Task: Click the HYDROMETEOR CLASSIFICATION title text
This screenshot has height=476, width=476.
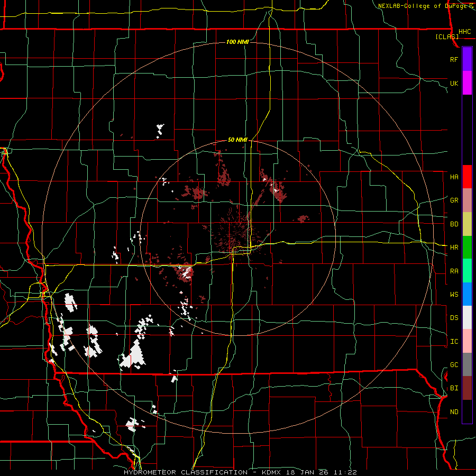Action: coord(186,472)
